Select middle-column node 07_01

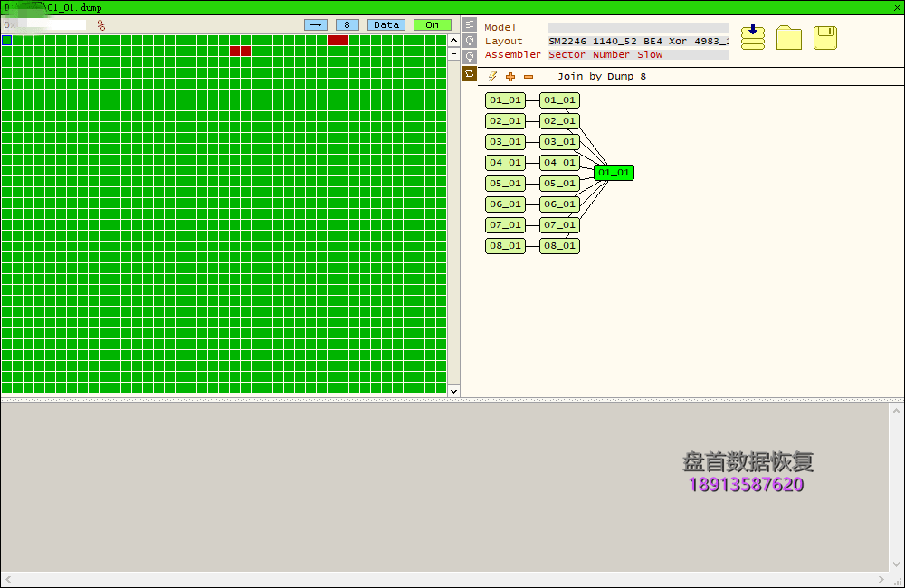[x=560, y=225]
